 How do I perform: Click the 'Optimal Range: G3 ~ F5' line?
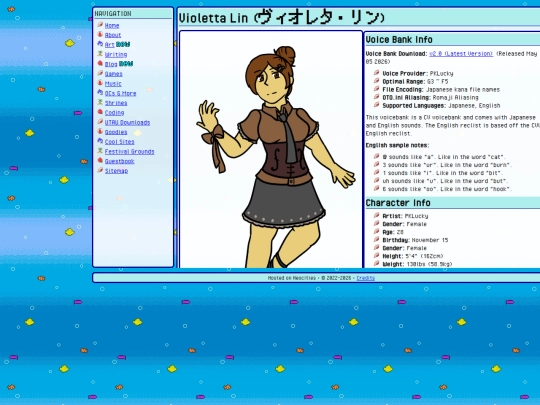coord(415,82)
